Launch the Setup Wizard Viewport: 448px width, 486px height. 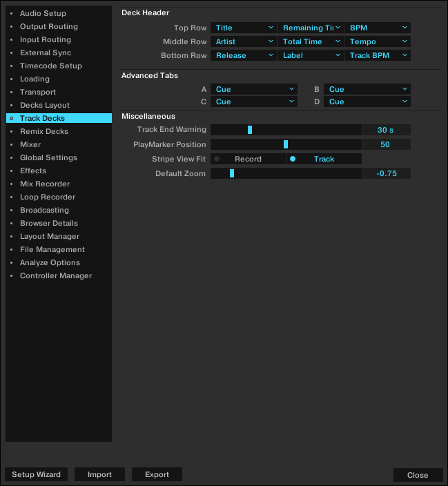click(x=37, y=474)
